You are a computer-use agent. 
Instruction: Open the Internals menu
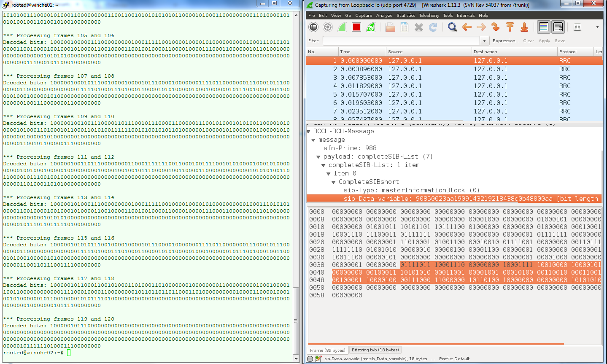pyautogui.click(x=466, y=15)
